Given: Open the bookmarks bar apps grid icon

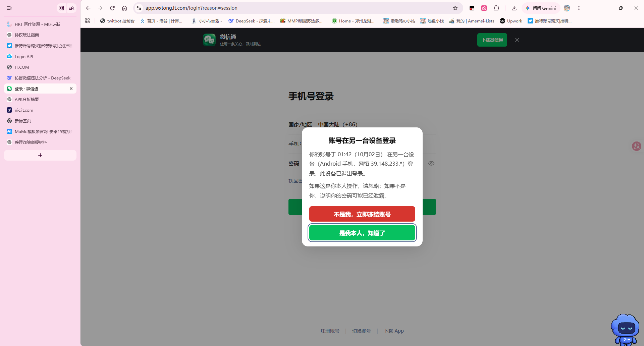Looking at the screenshot, I should (x=87, y=21).
